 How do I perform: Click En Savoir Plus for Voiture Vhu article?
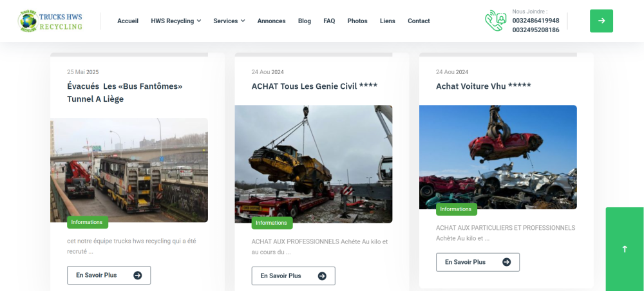pyautogui.click(x=478, y=262)
